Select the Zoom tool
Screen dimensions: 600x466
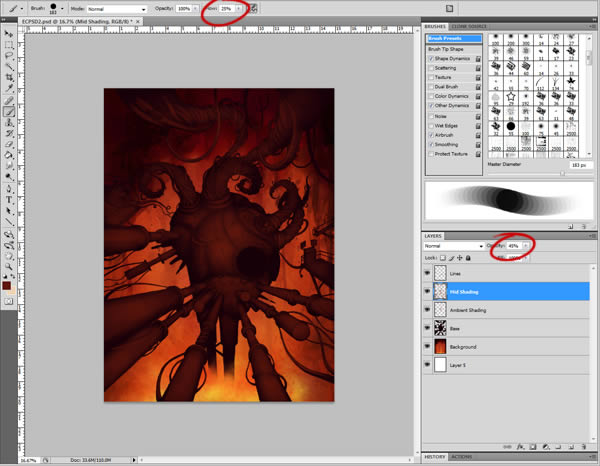(8, 267)
